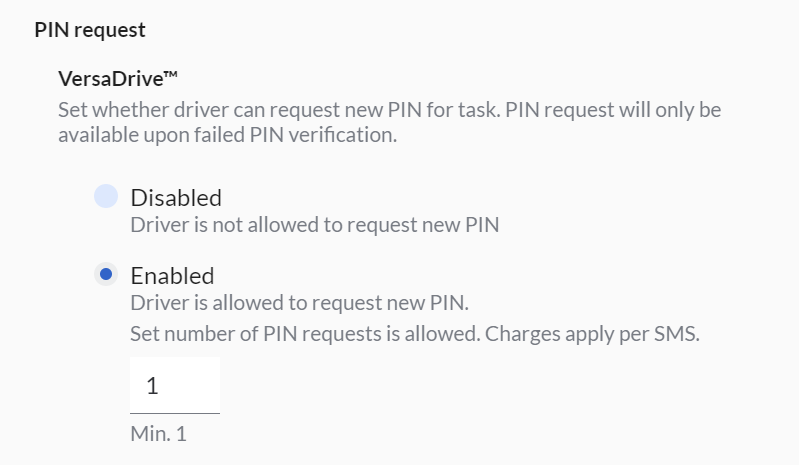Select the Enabled radio button
Image resolution: width=799 pixels, height=465 pixels.
click(x=106, y=275)
